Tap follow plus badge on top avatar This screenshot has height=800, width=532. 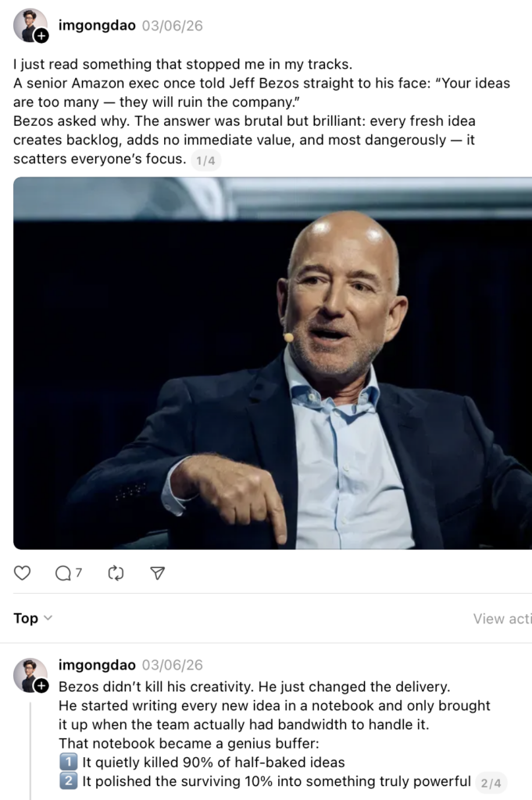point(41,36)
